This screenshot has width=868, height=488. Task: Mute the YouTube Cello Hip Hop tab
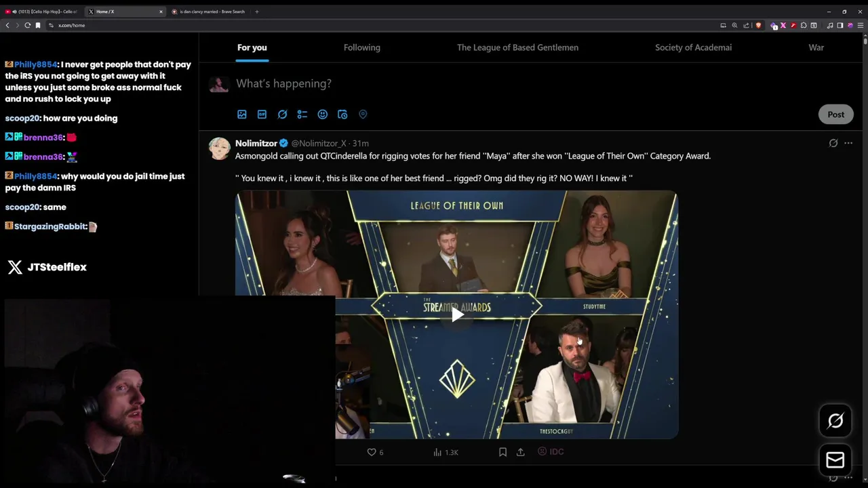pyautogui.click(x=14, y=12)
